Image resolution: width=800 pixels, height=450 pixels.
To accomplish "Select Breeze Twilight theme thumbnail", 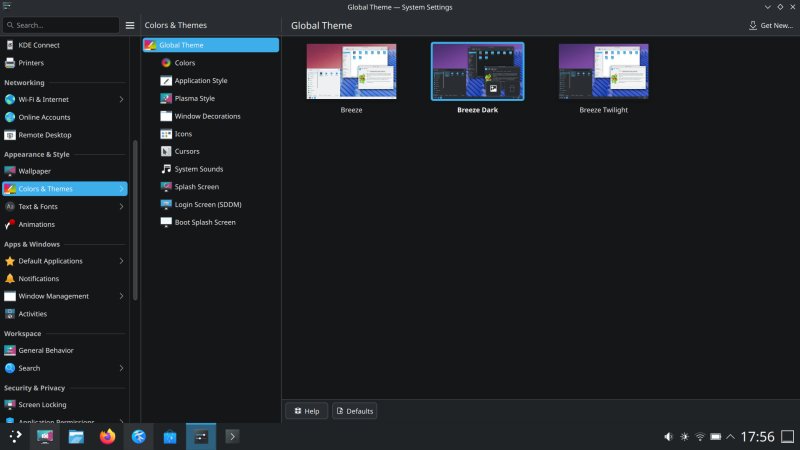I will coord(604,71).
